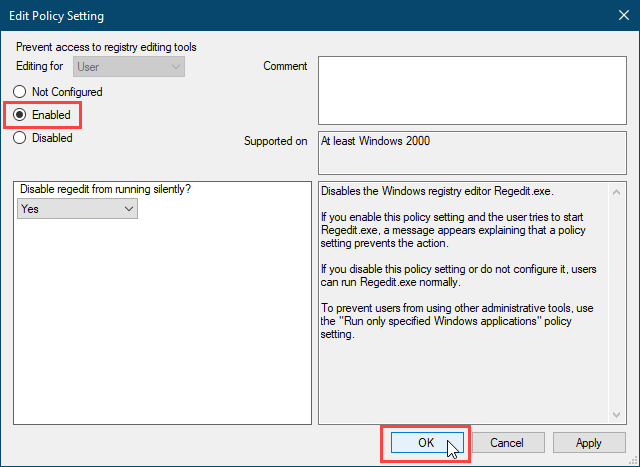Click the Apply button

589,442
